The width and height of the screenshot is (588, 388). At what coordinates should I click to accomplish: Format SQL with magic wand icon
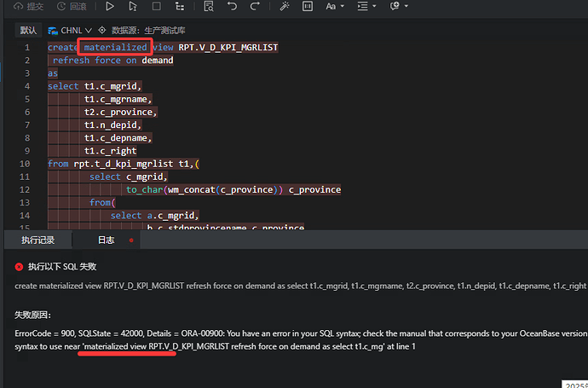coord(285,7)
